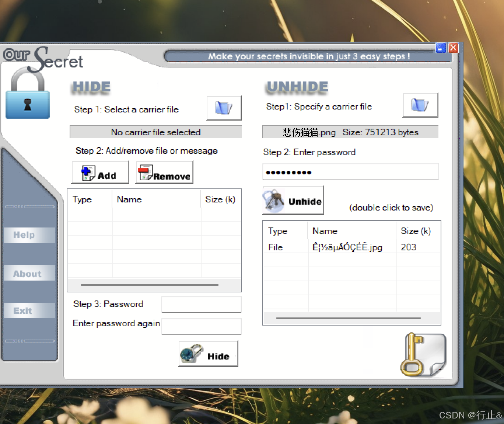Viewport: 504px width, 424px height.
Task: Open the UNHIDE carrier file folder button
Action: [x=420, y=105]
